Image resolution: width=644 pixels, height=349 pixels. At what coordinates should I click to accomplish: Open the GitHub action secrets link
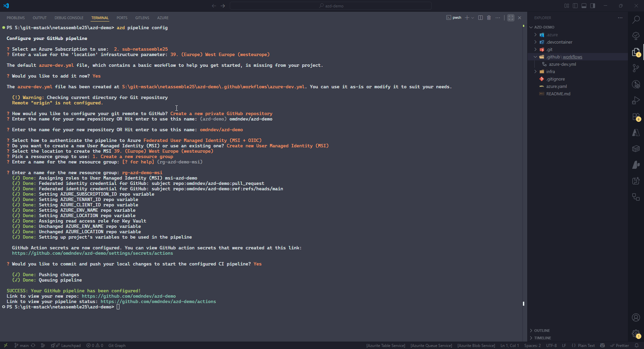coord(93,253)
